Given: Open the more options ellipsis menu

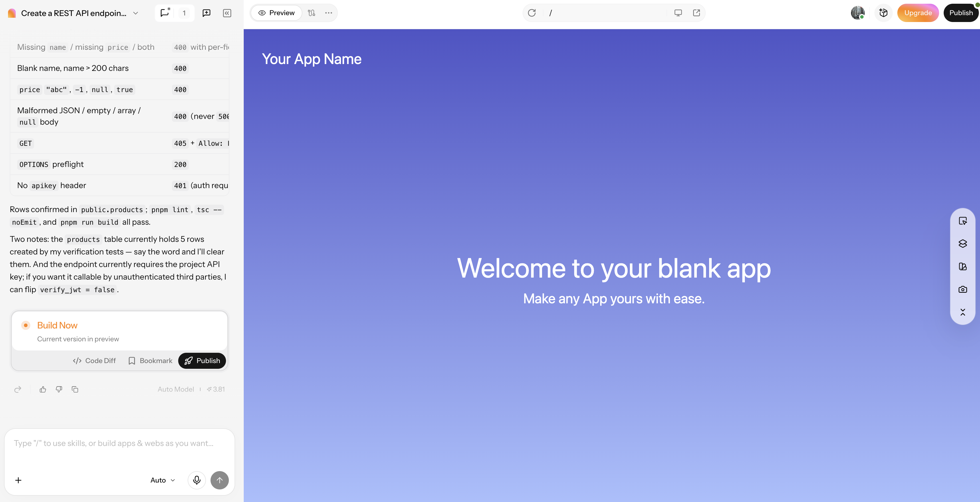Looking at the screenshot, I should click(x=329, y=13).
